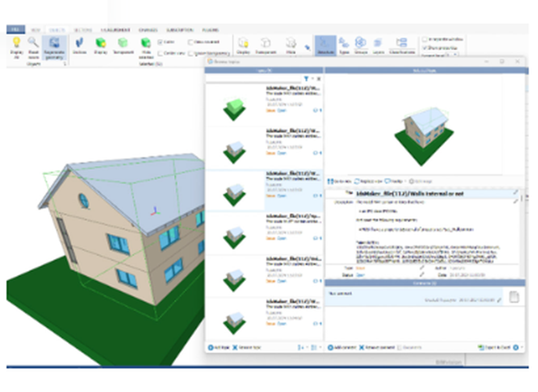Click the blue double-arrow icon left of ribbon cubes
This screenshot has height=392, width=538.
(x=79, y=42)
